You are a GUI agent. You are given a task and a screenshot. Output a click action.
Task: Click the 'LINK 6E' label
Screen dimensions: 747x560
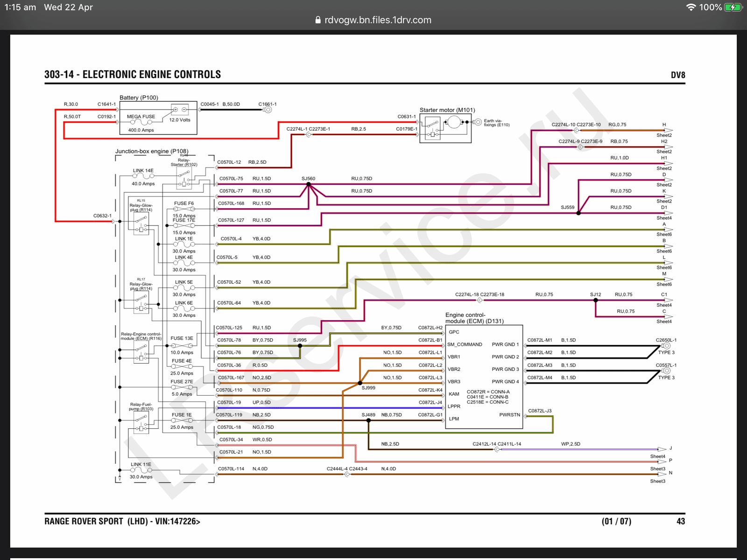tap(184, 303)
